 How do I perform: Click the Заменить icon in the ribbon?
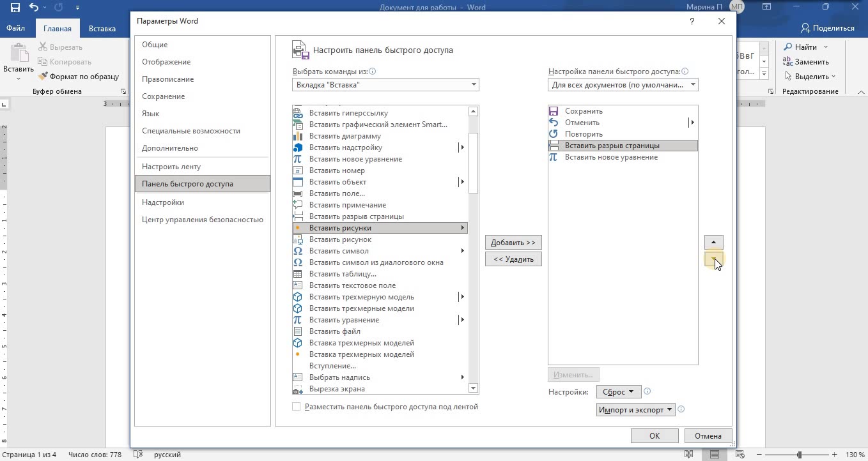[x=788, y=62]
